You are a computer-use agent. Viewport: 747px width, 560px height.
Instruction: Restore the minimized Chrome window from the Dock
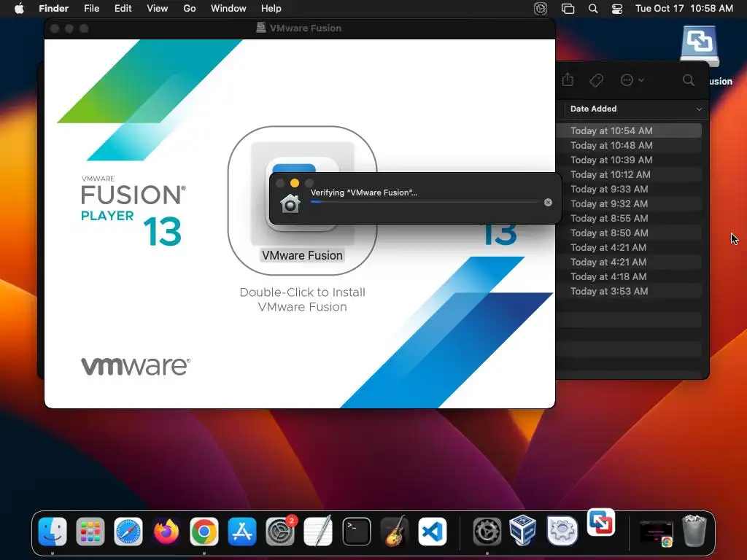(x=656, y=532)
